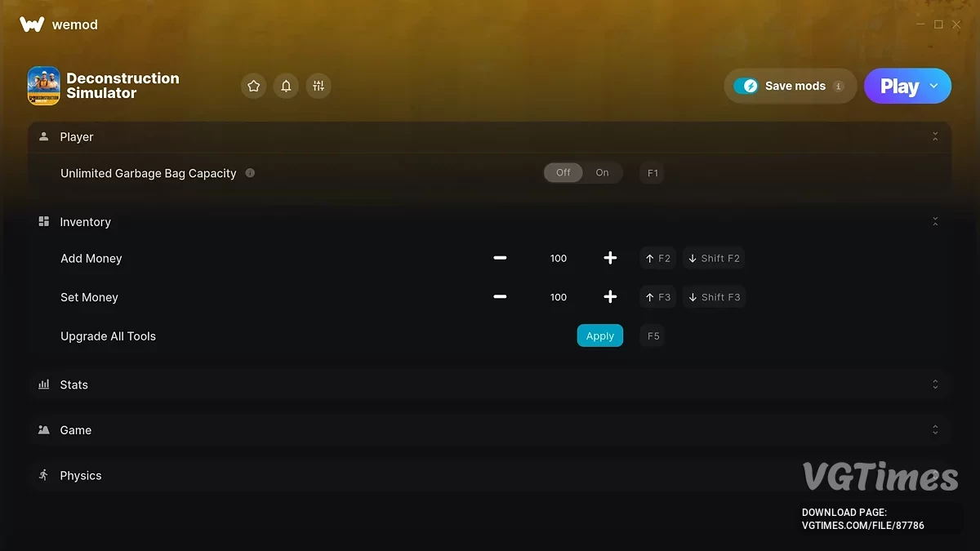Image resolution: width=980 pixels, height=551 pixels.
Task: Click the info icon beside Unlimited Garbage Bag Capacity
Action: pyautogui.click(x=250, y=173)
